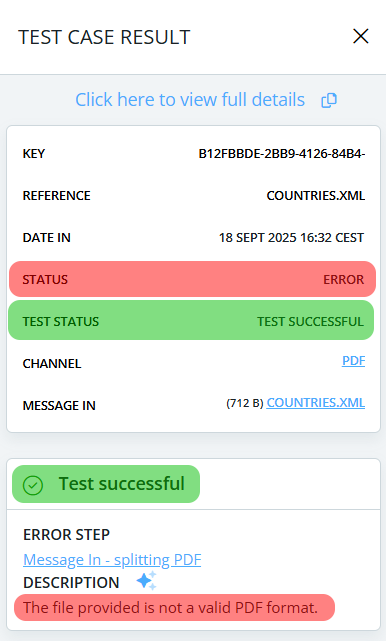
Task: Open the 'Click here to view full details' link
Action: (190, 100)
